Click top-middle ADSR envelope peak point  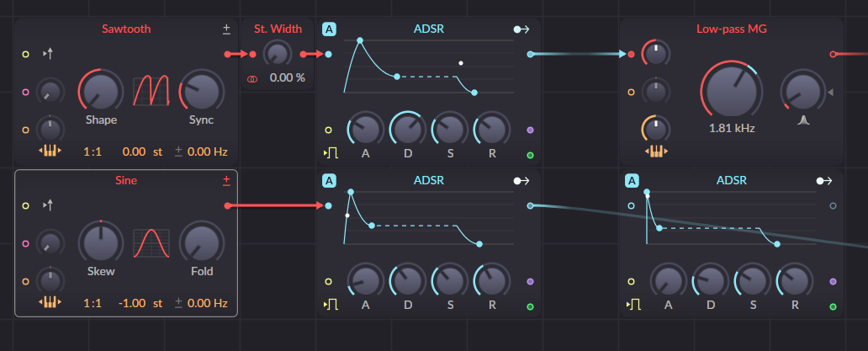click(x=360, y=40)
